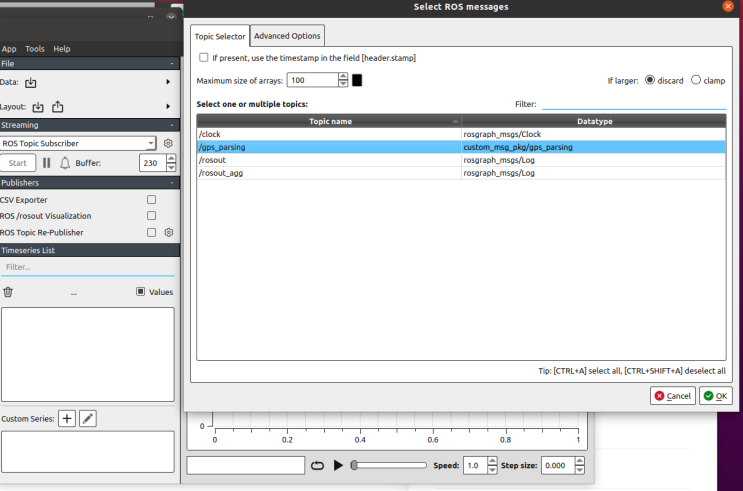Screen dimensions: 743x491
Task: Pause streaming with the pause icon
Action: [46, 163]
